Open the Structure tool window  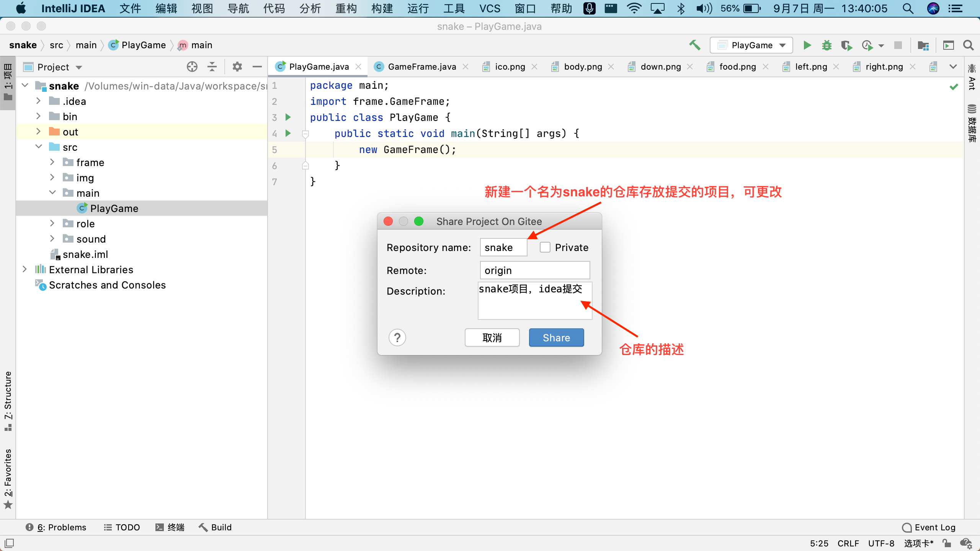[x=8, y=401]
